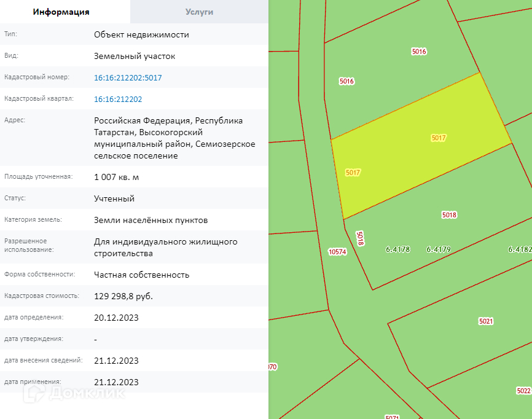The image size is (532, 419).
Task: Click parcel label 5022 on map
Action: click(x=523, y=391)
